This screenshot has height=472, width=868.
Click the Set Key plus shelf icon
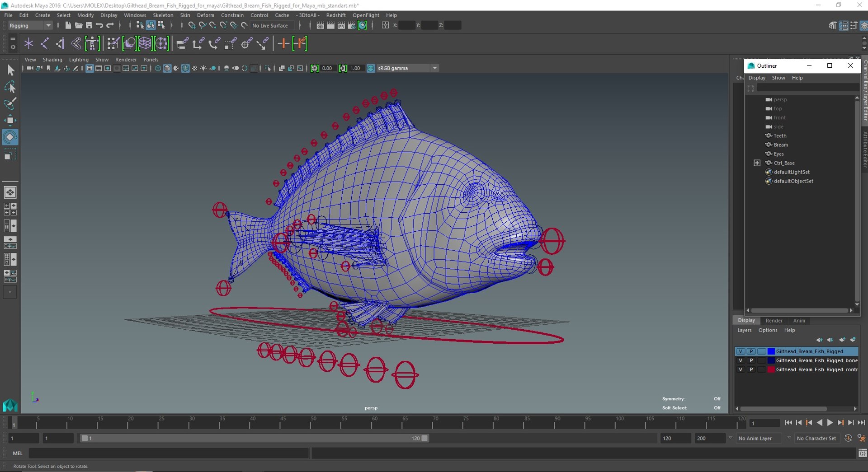283,44
